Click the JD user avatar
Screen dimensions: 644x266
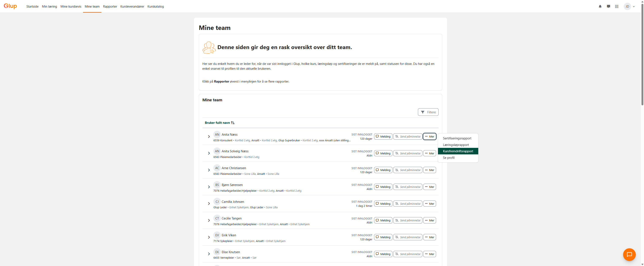[x=627, y=7]
